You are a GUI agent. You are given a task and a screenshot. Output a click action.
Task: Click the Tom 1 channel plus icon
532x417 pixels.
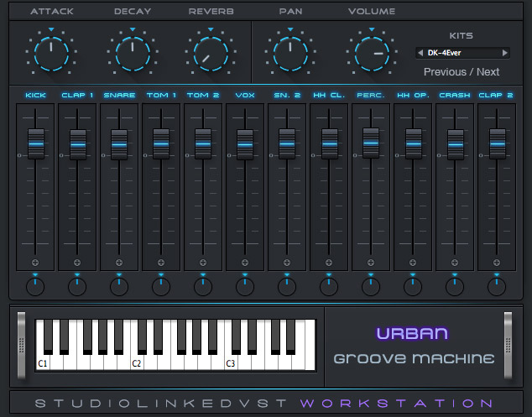point(161,263)
